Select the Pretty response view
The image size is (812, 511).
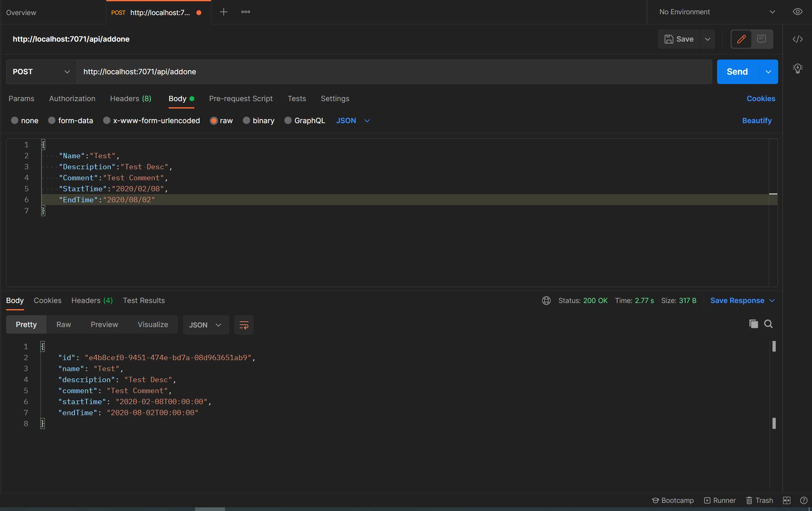(x=26, y=325)
